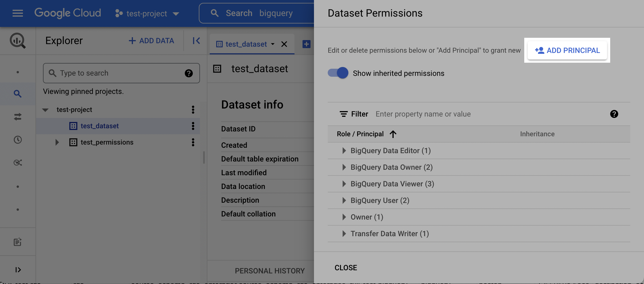Open PERSONAL HISTORY tab

270,271
